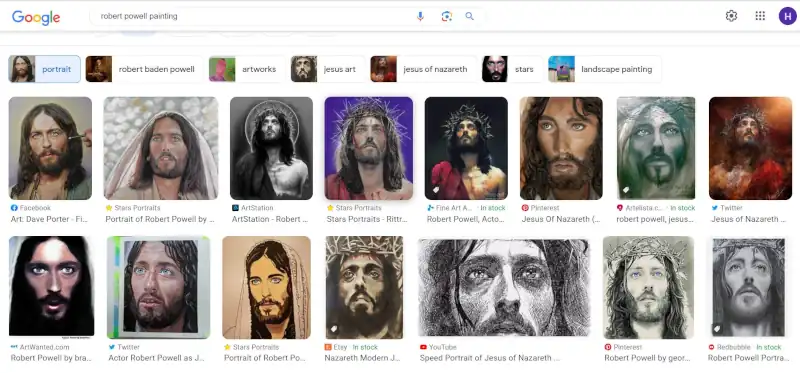800x373 pixels.
Task: Open 'Robert Powell, Acto...' result link
Action: [x=465, y=219]
